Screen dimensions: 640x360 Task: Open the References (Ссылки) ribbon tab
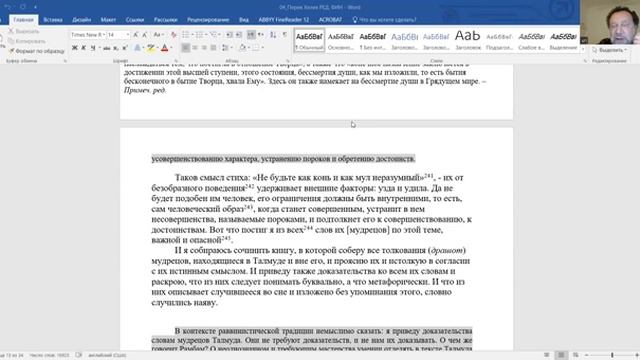(x=135, y=20)
